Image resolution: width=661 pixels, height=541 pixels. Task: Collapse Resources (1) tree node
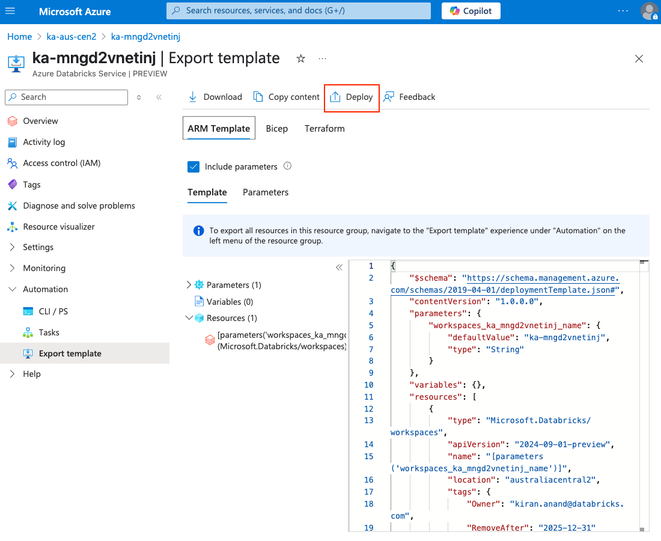pyautogui.click(x=188, y=318)
